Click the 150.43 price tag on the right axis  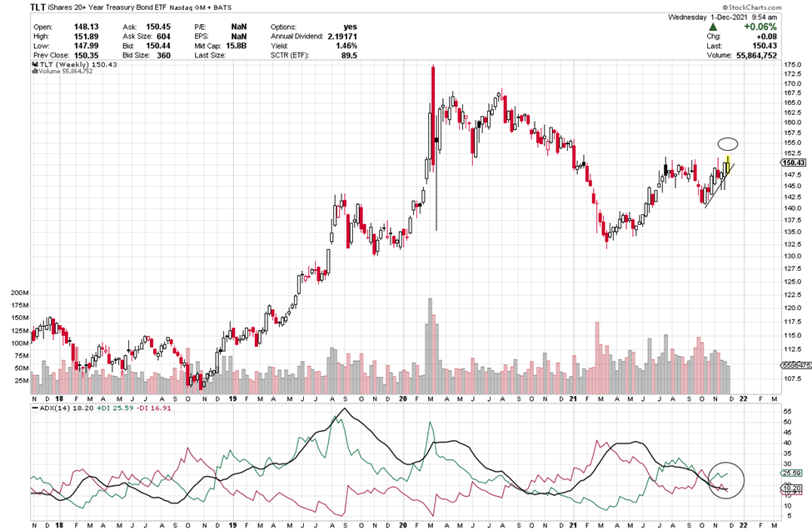click(x=794, y=163)
